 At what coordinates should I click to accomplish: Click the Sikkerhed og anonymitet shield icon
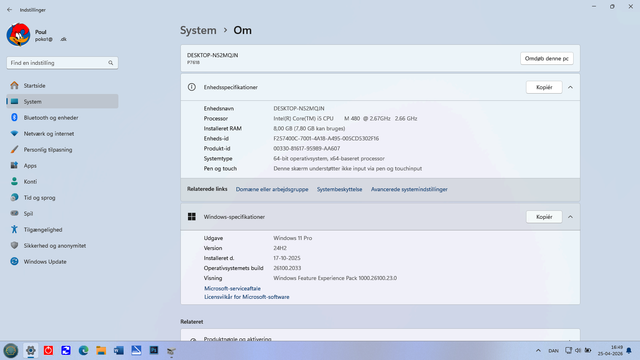point(14,245)
